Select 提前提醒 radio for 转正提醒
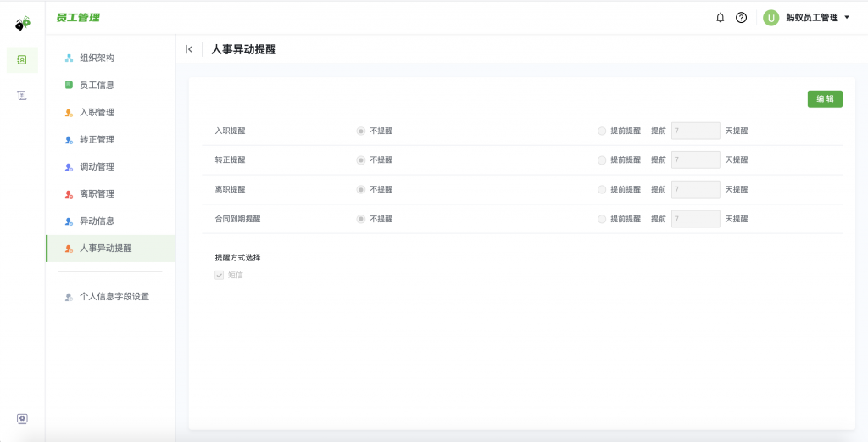Screen dimensions: 868x442 [602, 160]
